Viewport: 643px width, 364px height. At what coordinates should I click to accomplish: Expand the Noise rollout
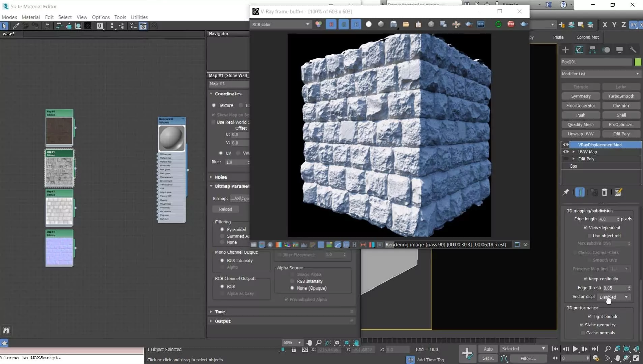pyautogui.click(x=221, y=177)
